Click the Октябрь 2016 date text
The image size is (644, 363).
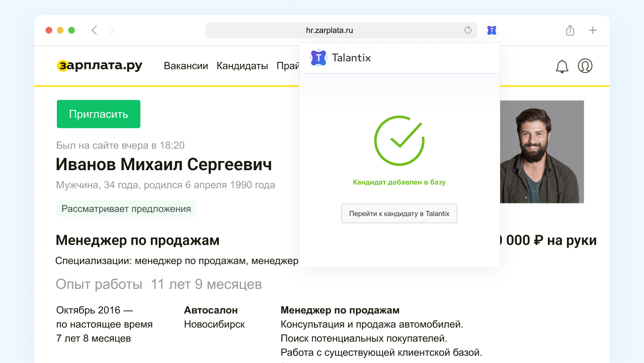95,310
